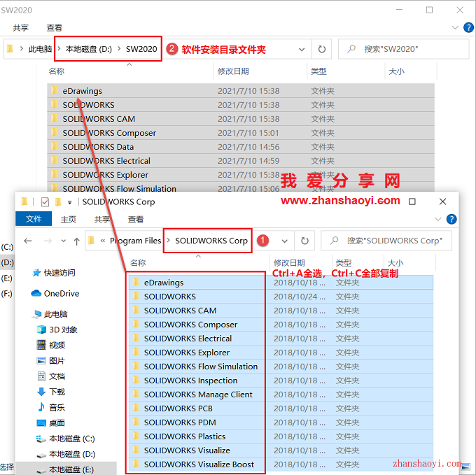This screenshot has width=476, height=475.
Task: Open 下载 folder in navigation pane
Action: tap(51, 392)
